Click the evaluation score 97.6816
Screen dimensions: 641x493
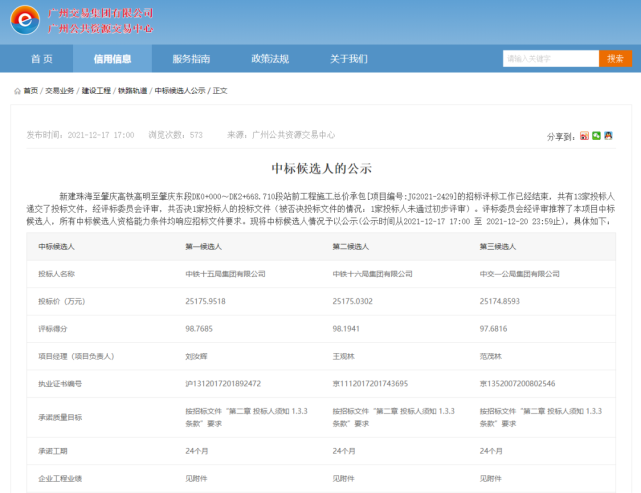493,329
